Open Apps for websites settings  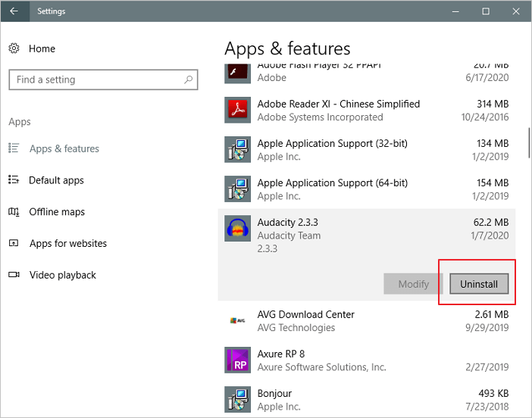(67, 244)
